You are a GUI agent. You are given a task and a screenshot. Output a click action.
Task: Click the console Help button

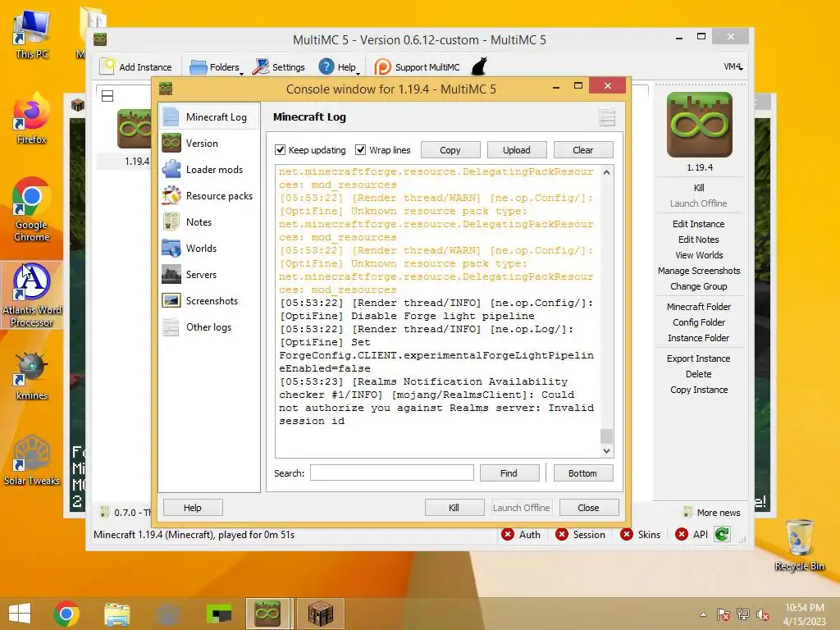coord(193,507)
